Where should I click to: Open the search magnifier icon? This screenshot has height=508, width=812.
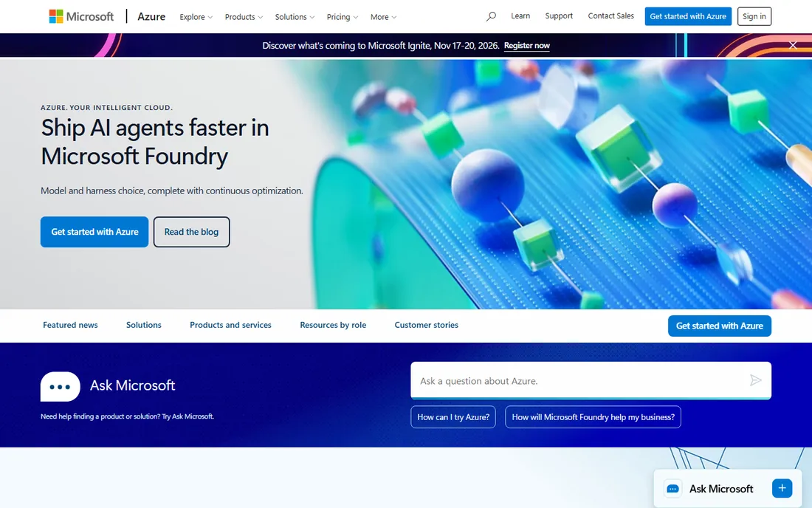click(491, 16)
